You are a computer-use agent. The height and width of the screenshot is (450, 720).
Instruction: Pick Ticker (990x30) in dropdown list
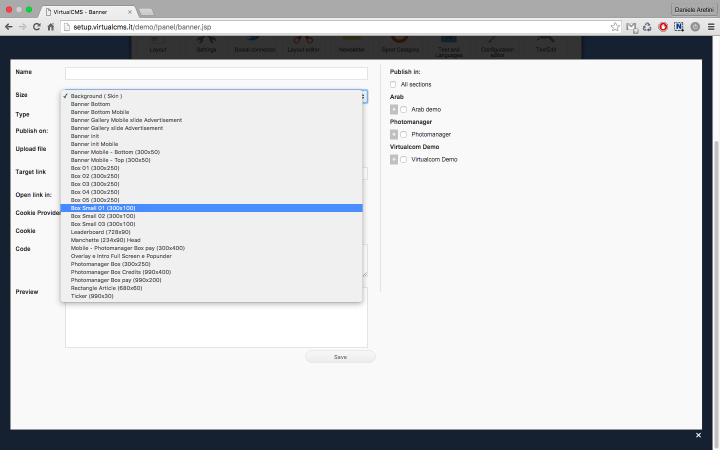[92, 296]
